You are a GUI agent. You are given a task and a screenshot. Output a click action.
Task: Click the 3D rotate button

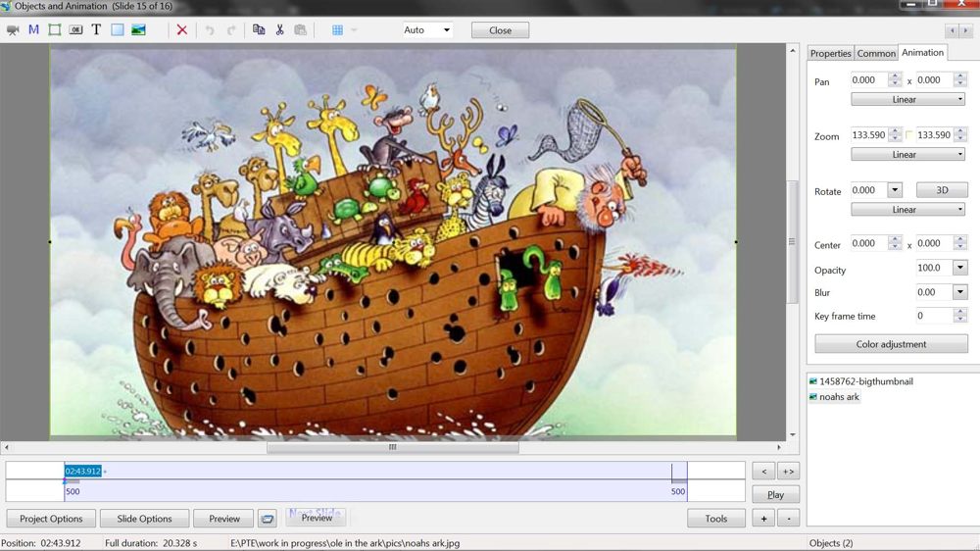click(x=942, y=190)
